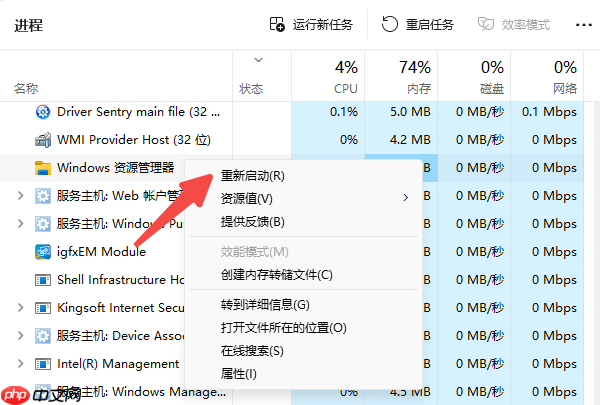Click the Restart task icon

387,24
